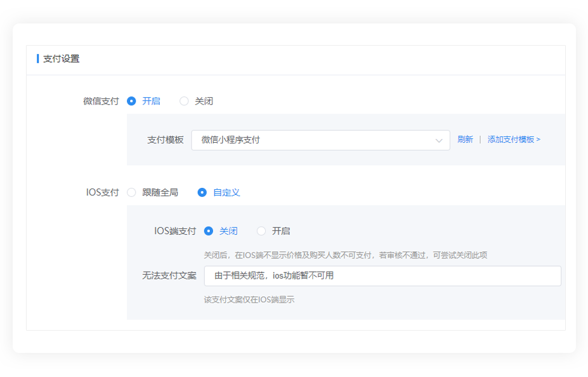The image size is (588, 377).
Task: Click the 刷新 link
Action: [465, 140]
